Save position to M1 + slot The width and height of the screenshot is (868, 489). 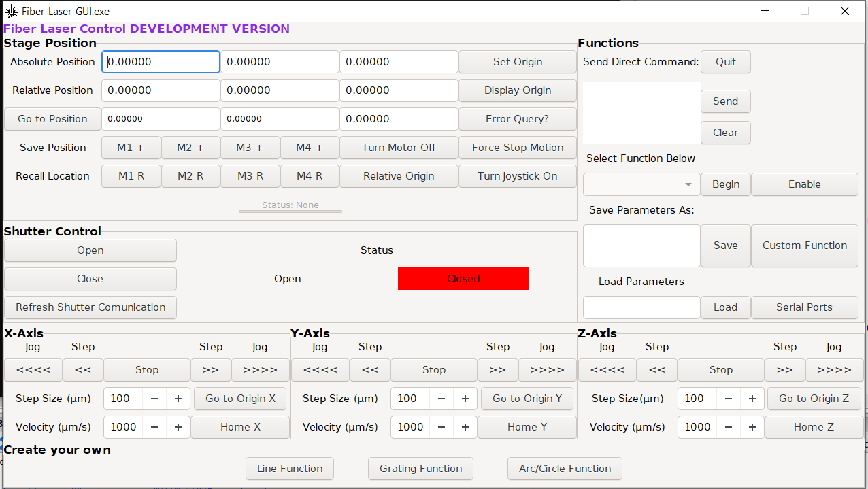pyautogui.click(x=131, y=148)
